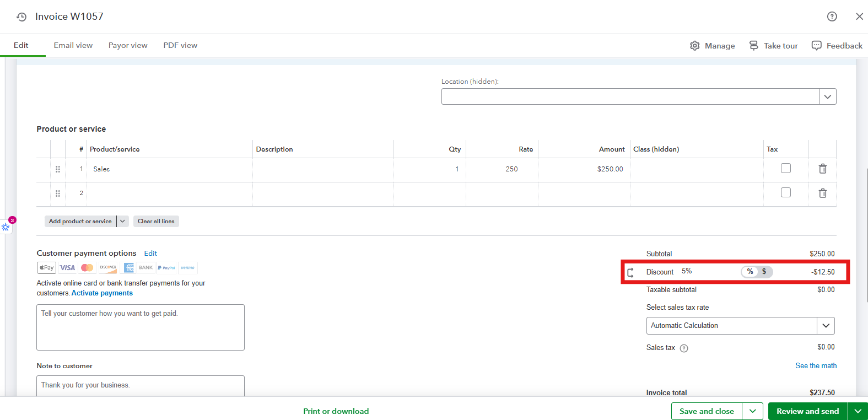Viewport: 868px width, 420px height.
Task: Click the PayPal payment icon
Action: (166, 268)
